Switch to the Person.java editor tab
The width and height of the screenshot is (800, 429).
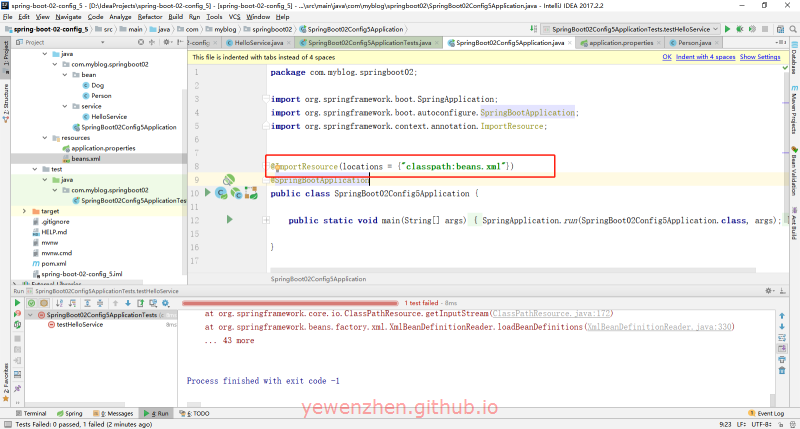[x=691, y=43]
